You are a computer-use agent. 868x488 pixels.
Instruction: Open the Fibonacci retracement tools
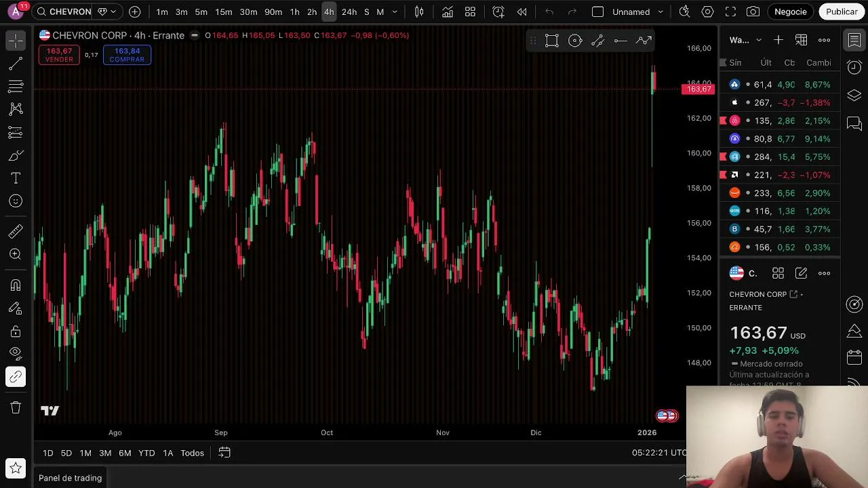pos(16,87)
